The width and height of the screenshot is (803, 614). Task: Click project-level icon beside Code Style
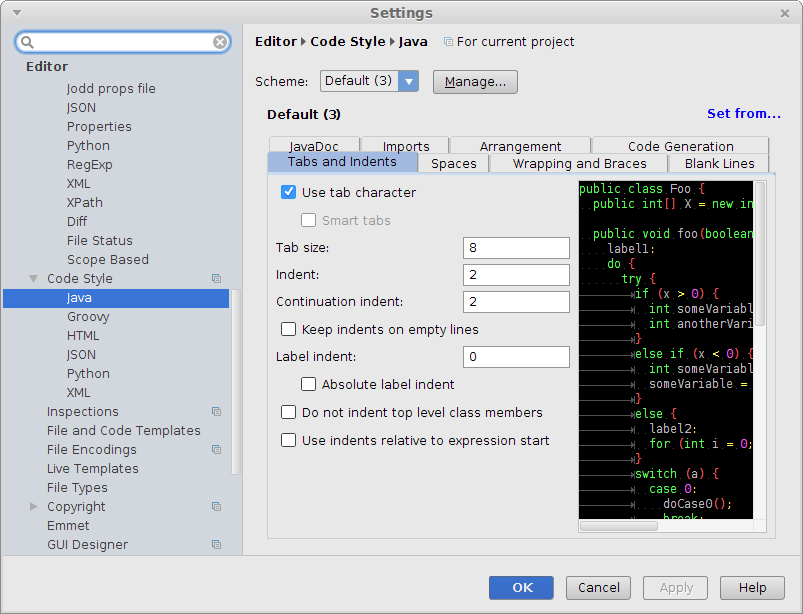click(216, 279)
